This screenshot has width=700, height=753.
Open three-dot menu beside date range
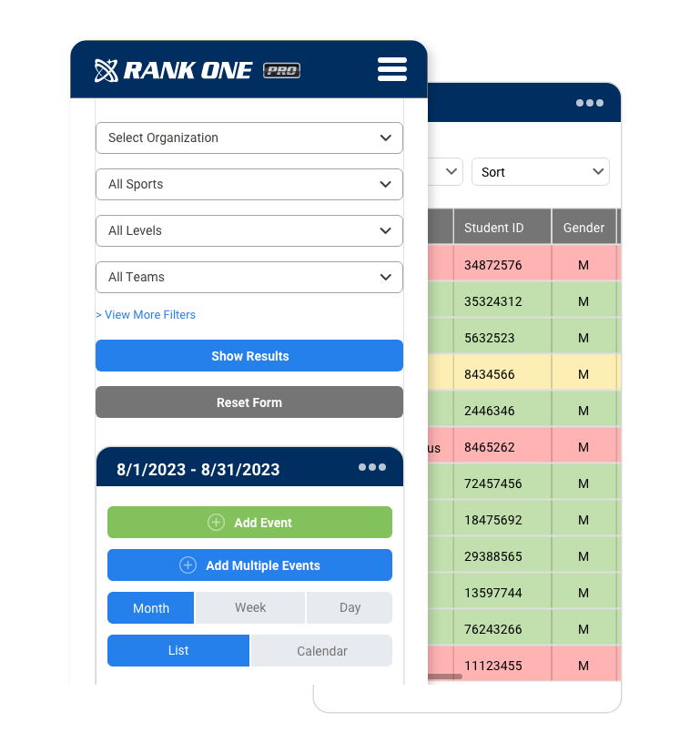371,467
